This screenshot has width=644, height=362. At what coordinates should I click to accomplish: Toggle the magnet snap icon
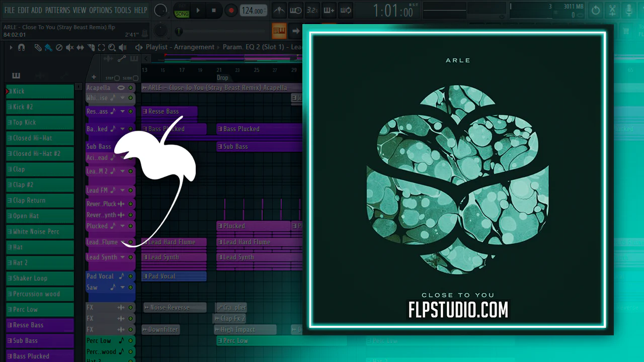pos(21,47)
